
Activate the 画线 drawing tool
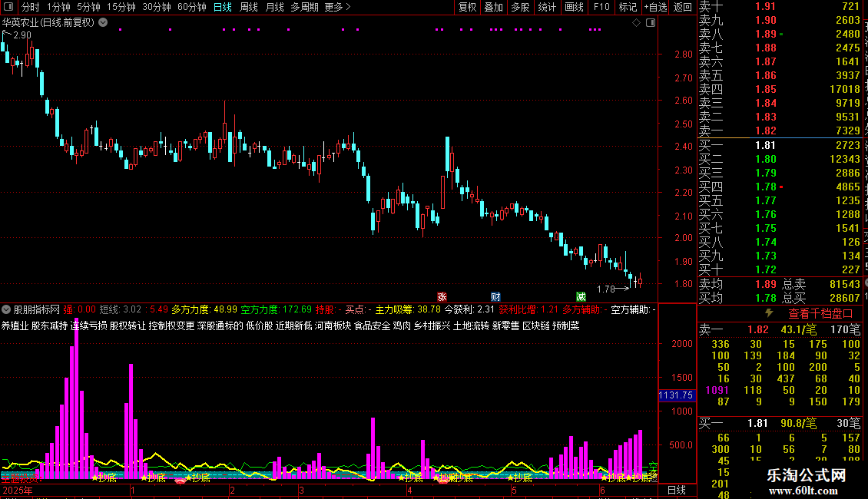pos(574,7)
